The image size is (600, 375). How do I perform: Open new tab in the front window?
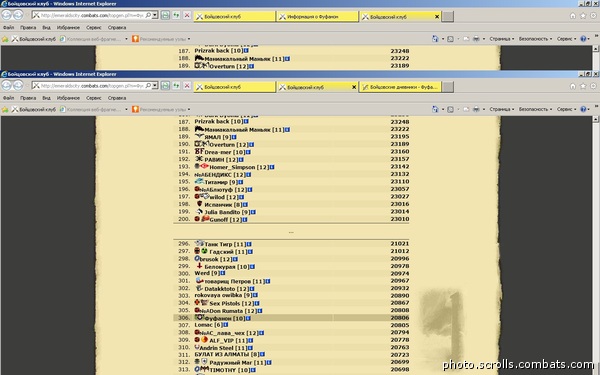[x=448, y=87]
